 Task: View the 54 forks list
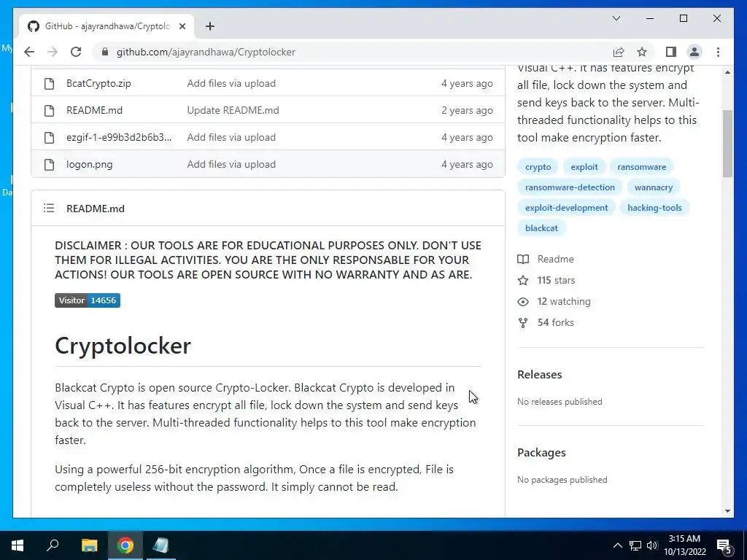pyautogui.click(x=555, y=322)
